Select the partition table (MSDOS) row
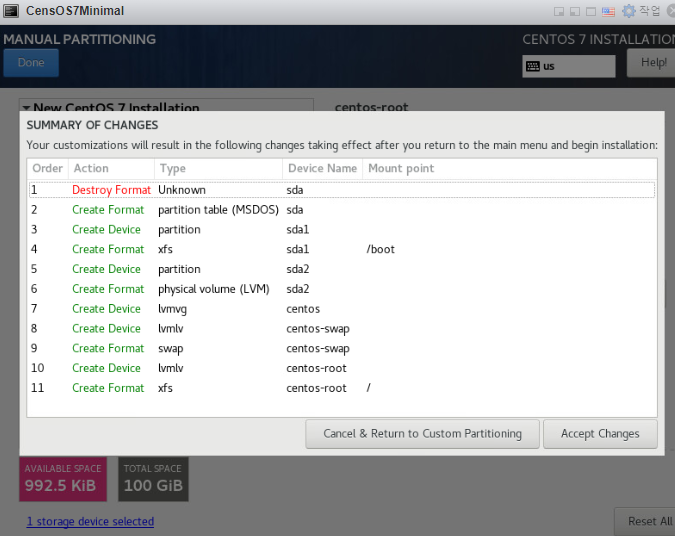 (342, 210)
